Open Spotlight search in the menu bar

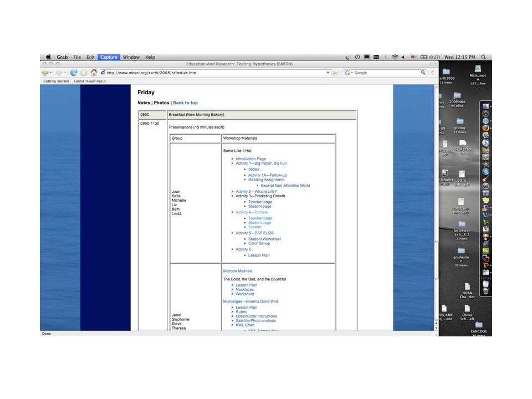[483, 57]
